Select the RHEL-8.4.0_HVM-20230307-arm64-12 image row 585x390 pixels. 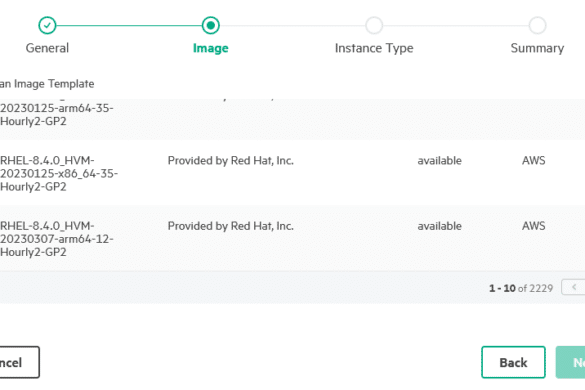[x=292, y=238]
